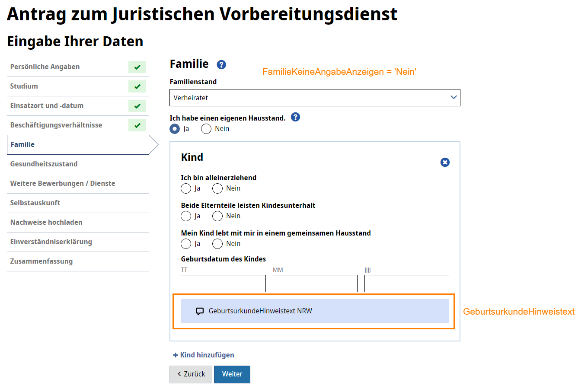Pick Nein for Beide Elternteile leisten Kindesunterhalt

point(217,216)
